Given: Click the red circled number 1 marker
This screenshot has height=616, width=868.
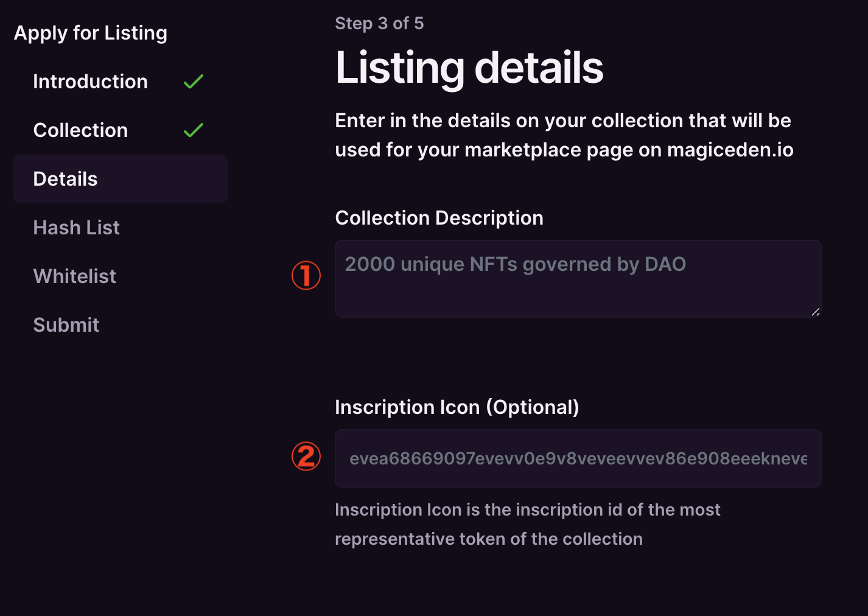Looking at the screenshot, I should click(x=306, y=275).
